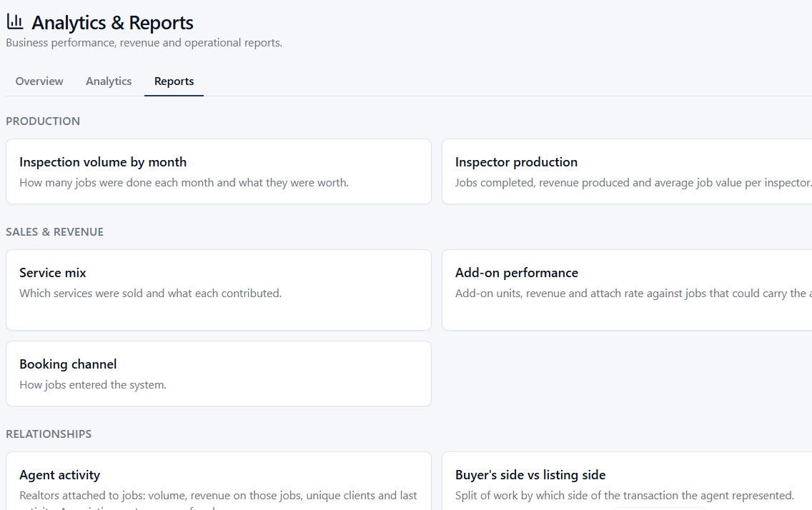Open the Inspection volume by month report

[x=219, y=171]
